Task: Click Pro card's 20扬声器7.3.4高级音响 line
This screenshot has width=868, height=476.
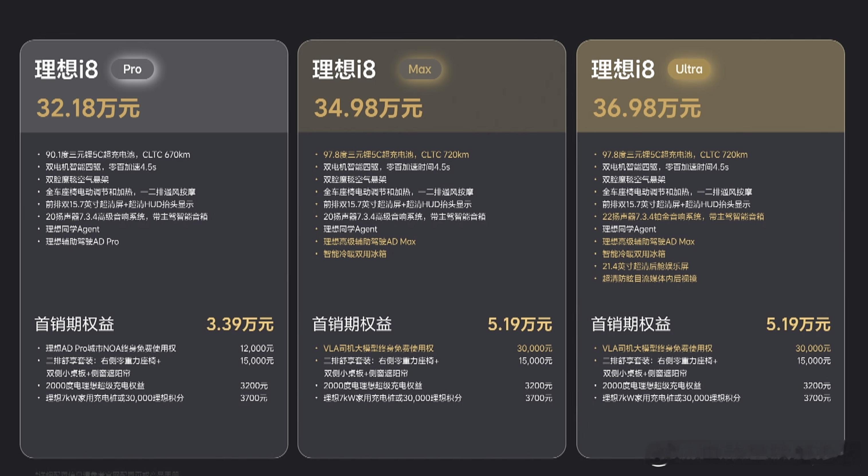Action: tap(127, 217)
